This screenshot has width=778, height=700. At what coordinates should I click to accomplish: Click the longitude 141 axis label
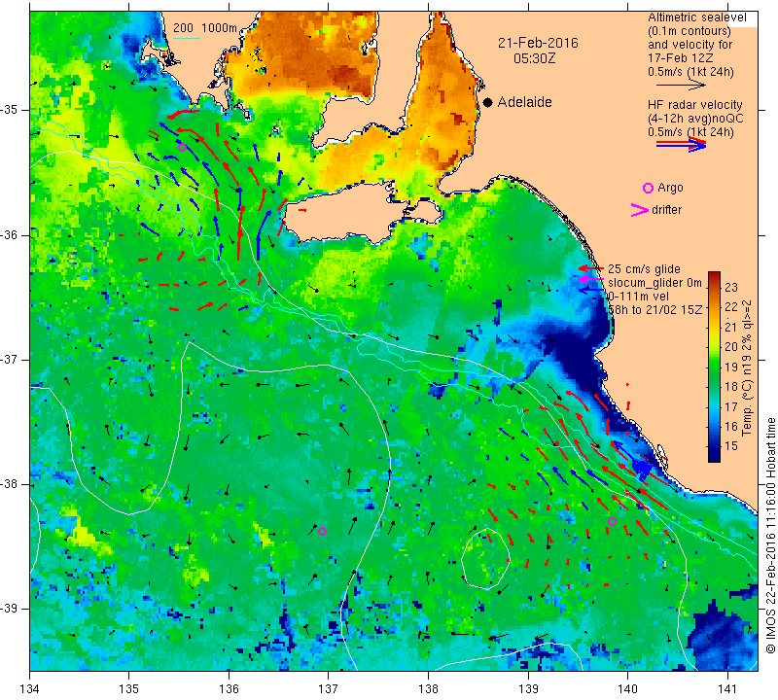point(727,688)
